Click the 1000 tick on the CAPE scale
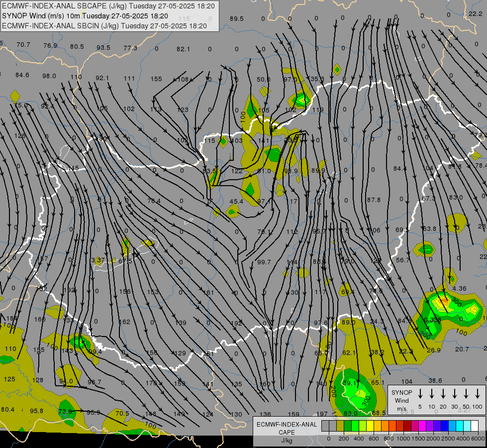 click(x=403, y=439)
